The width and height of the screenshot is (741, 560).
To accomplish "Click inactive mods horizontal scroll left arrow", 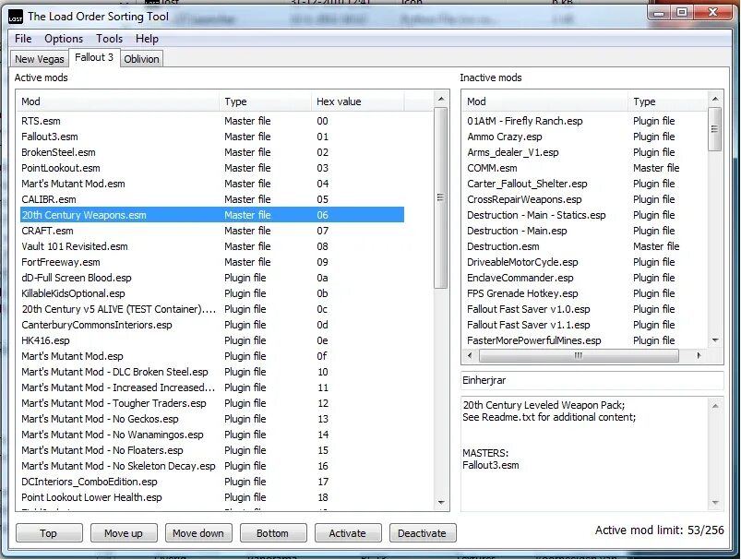I will coord(470,355).
